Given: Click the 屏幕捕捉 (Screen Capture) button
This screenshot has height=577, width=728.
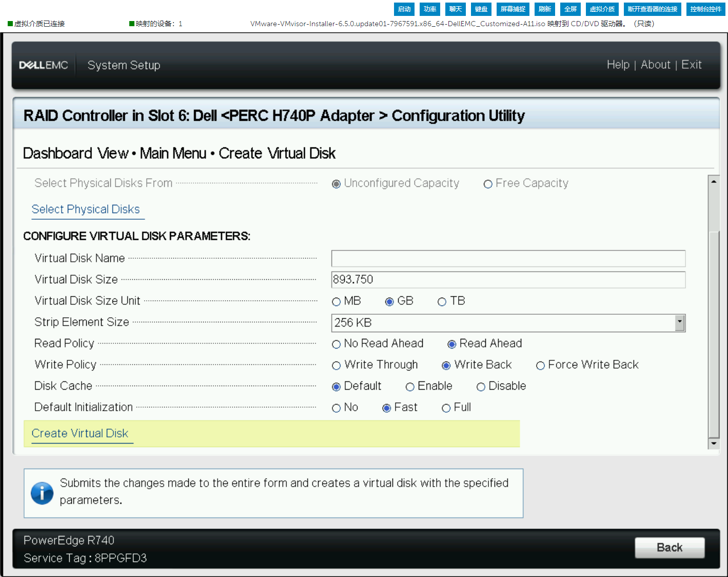Looking at the screenshot, I should tap(513, 9).
